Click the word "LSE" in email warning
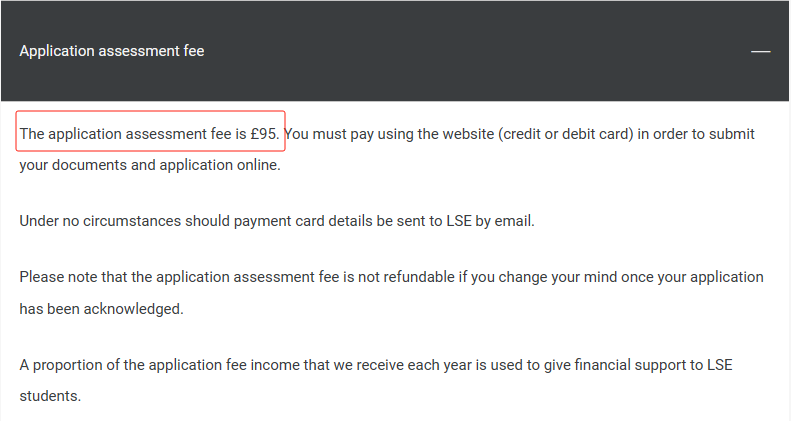The width and height of the screenshot is (791, 421). 459,221
